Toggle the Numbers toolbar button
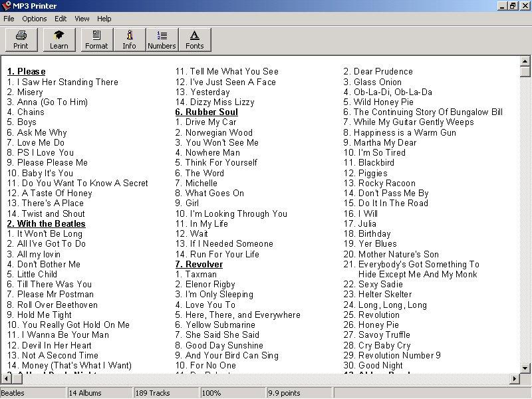 pos(162,40)
